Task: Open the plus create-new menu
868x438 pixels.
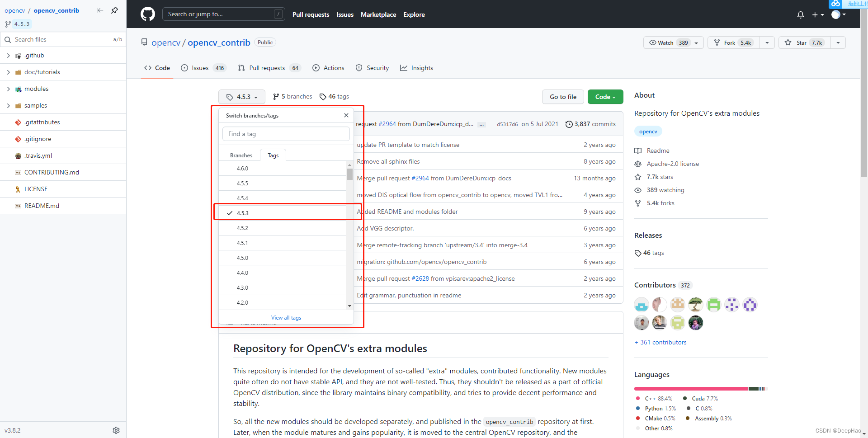Action: (x=818, y=14)
